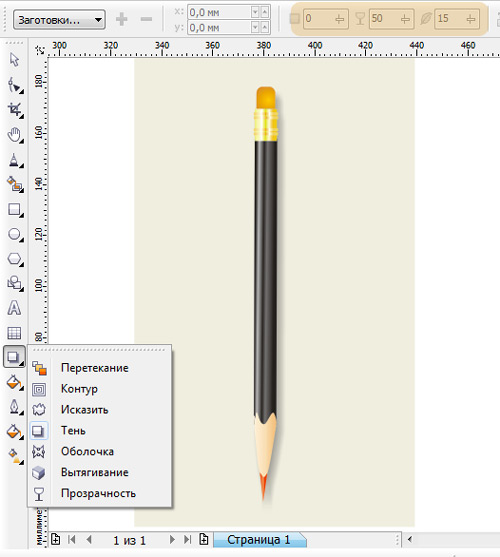Choose Перетекание from the flyout
This screenshot has width=500, height=557.
point(99,368)
